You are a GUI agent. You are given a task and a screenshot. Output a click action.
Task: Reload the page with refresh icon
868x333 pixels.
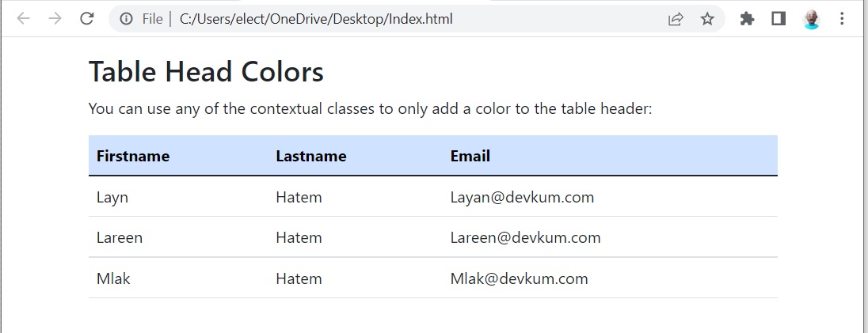pyautogui.click(x=87, y=19)
